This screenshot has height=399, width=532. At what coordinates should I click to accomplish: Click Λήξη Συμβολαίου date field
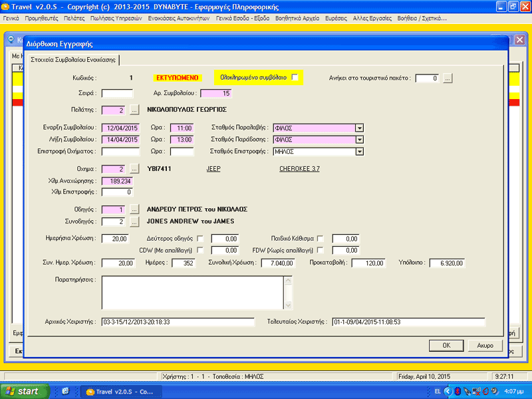click(x=120, y=140)
